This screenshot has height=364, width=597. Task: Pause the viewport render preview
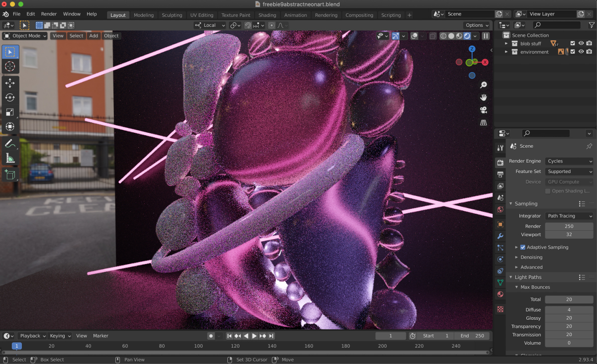(x=486, y=36)
